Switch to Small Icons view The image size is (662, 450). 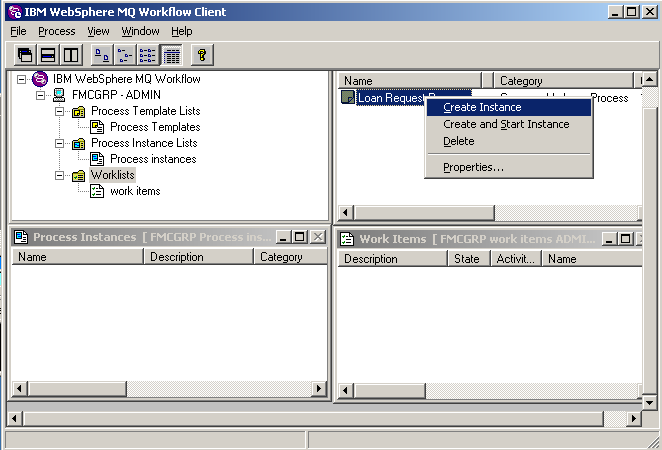click(x=125, y=55)
